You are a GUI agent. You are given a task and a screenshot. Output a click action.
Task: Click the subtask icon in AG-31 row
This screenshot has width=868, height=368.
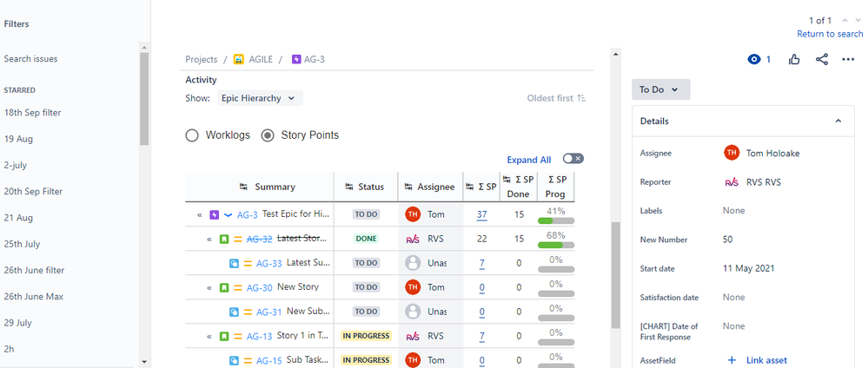(x=235, y=312)
